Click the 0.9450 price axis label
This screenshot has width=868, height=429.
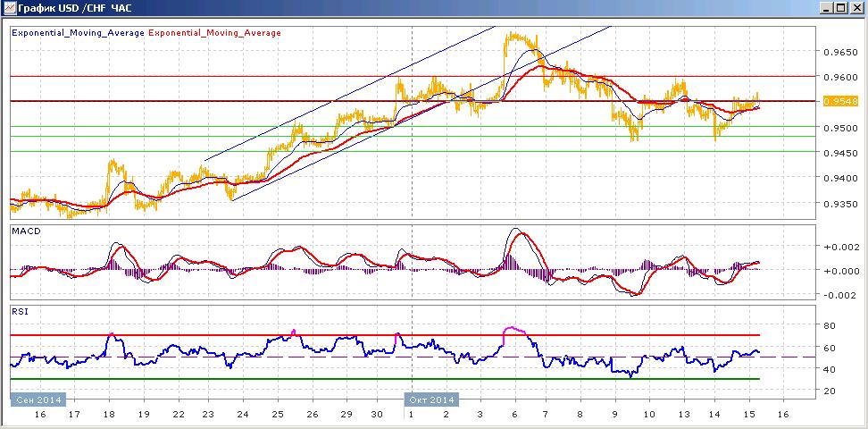839,153
